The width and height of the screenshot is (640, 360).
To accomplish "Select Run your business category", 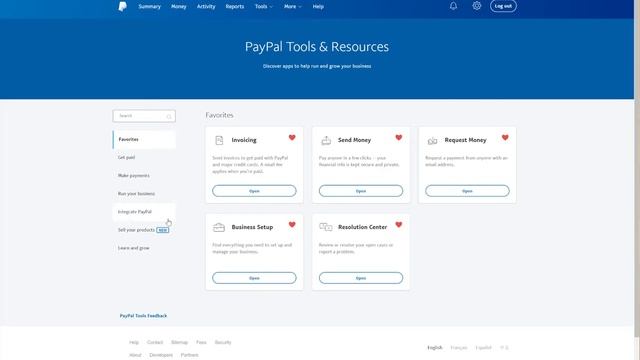I will click(x=144, y=194).
